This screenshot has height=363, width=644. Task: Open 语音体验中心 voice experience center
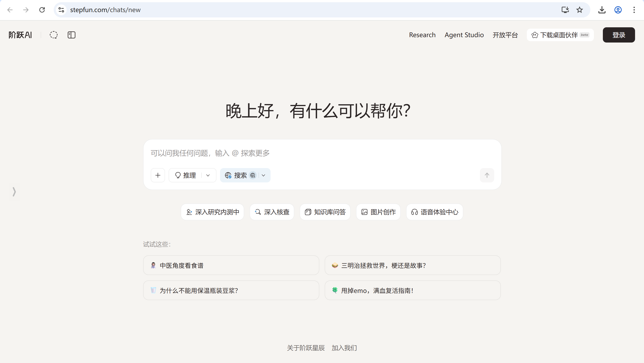click(x=434, y=212)
